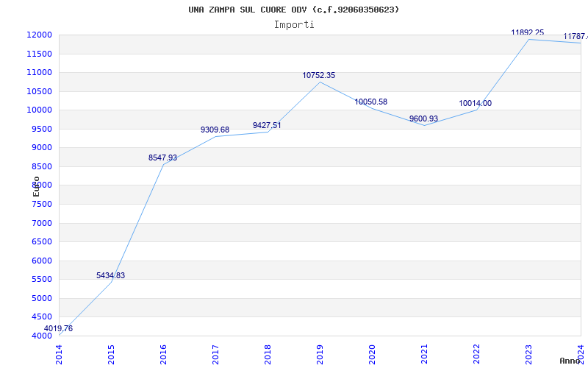Click the Euro y-axis title

click(36, 186)
